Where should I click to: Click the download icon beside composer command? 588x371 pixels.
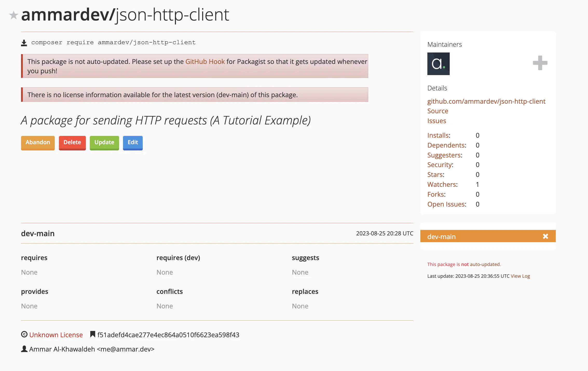click(24, 43)
